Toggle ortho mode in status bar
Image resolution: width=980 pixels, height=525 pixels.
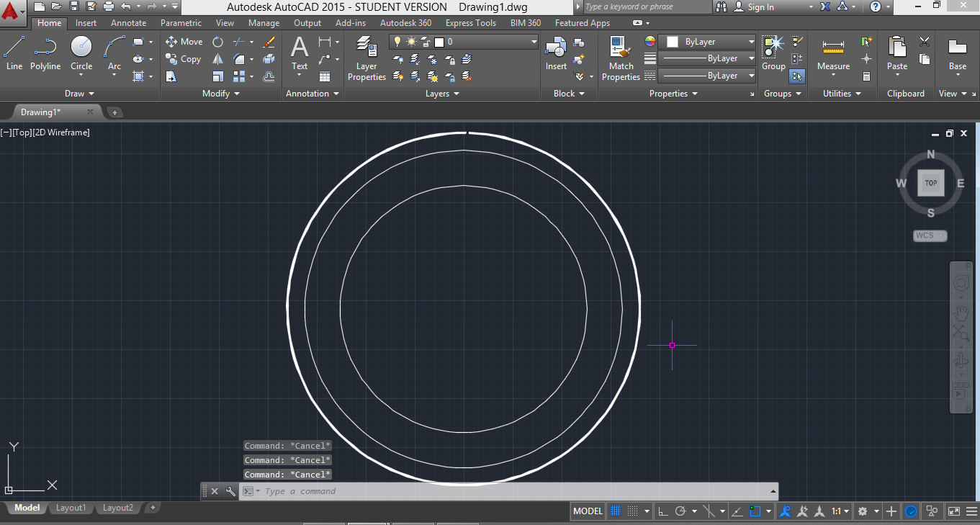(663, 511)
